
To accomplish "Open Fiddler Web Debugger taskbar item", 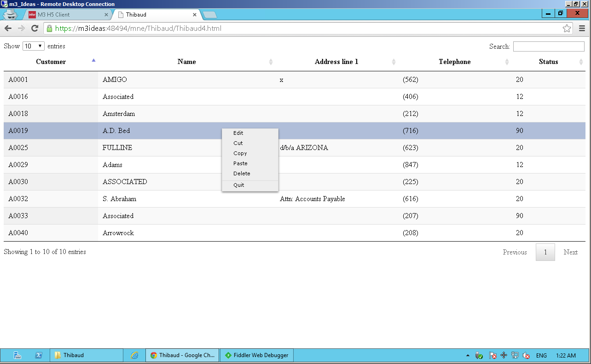I will point(257,355).
